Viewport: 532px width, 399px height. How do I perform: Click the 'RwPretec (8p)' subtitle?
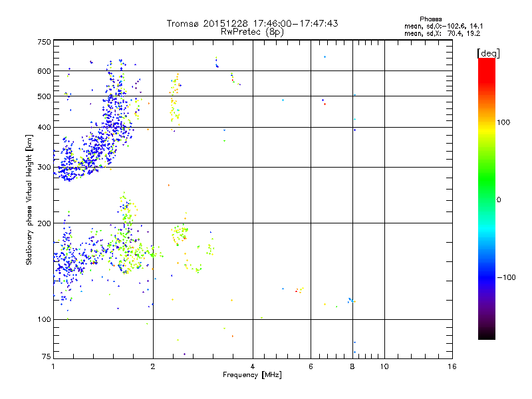(x=252, y=32)
